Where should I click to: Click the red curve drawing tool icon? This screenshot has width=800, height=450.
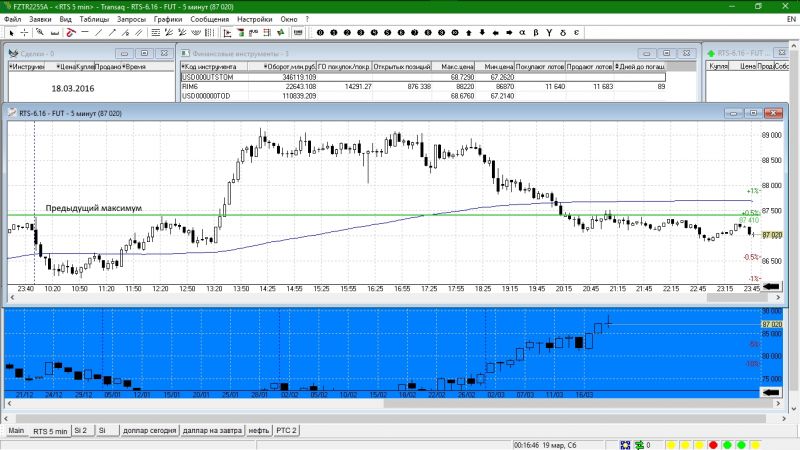[70, 33]
